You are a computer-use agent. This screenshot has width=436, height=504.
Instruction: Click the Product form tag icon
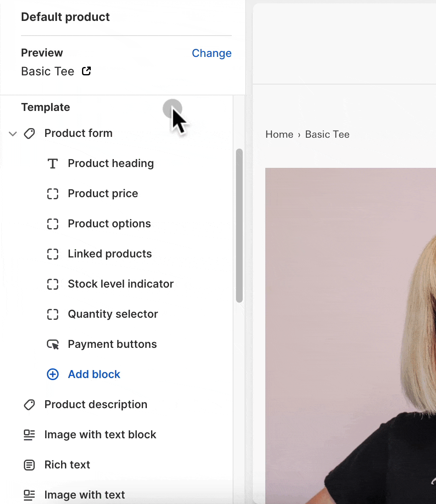[29, 134]
